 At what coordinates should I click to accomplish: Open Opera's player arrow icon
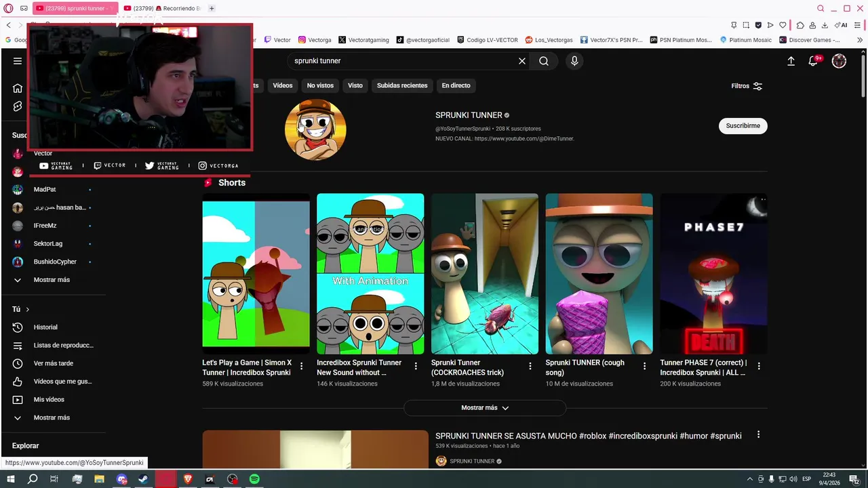click(770, 25)
